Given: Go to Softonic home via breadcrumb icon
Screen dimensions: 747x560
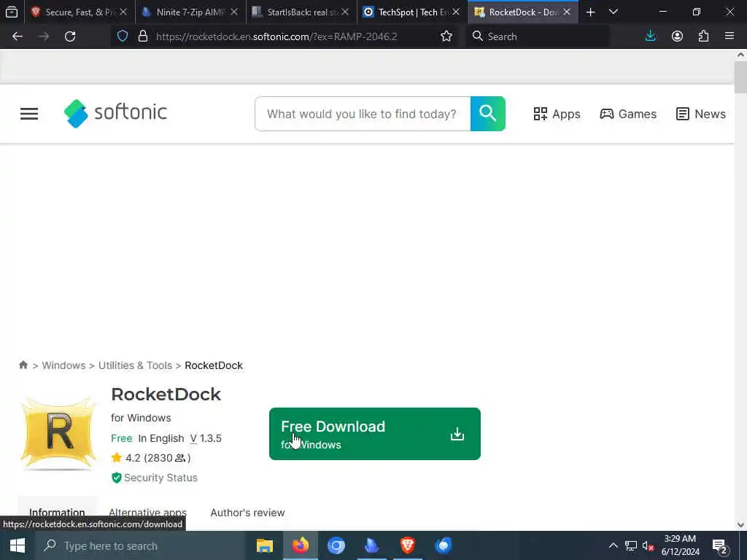Looking at the screenshot, I should [23, 365].
